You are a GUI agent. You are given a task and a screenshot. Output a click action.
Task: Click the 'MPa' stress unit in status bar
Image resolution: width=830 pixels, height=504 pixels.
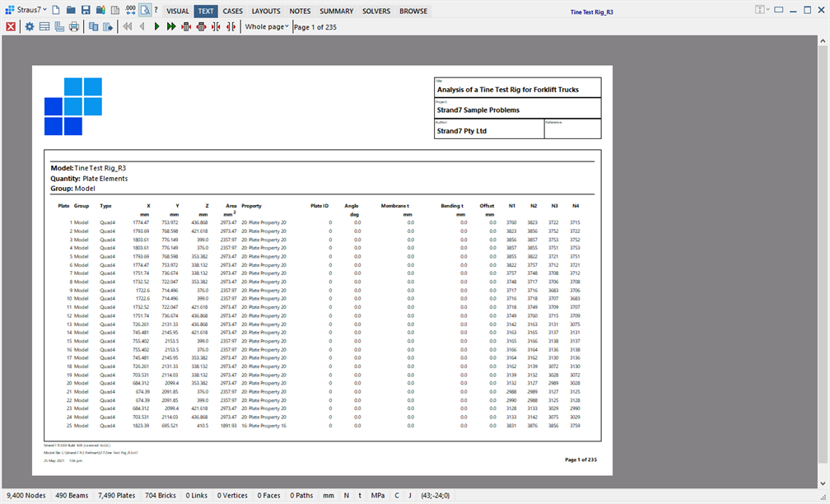click(x=378, y=496)
